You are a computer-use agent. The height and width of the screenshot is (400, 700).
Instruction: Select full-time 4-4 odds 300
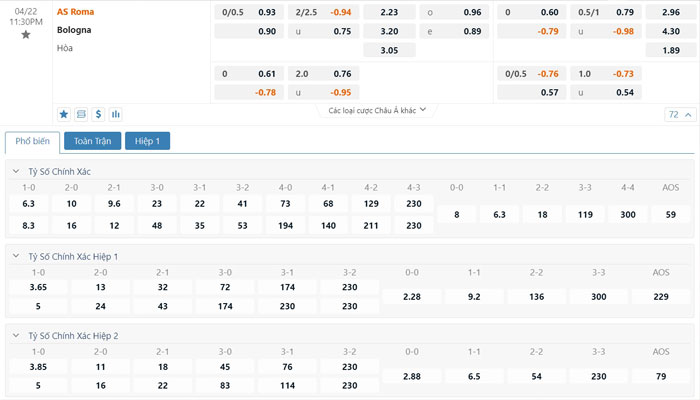tap(628, 215)
